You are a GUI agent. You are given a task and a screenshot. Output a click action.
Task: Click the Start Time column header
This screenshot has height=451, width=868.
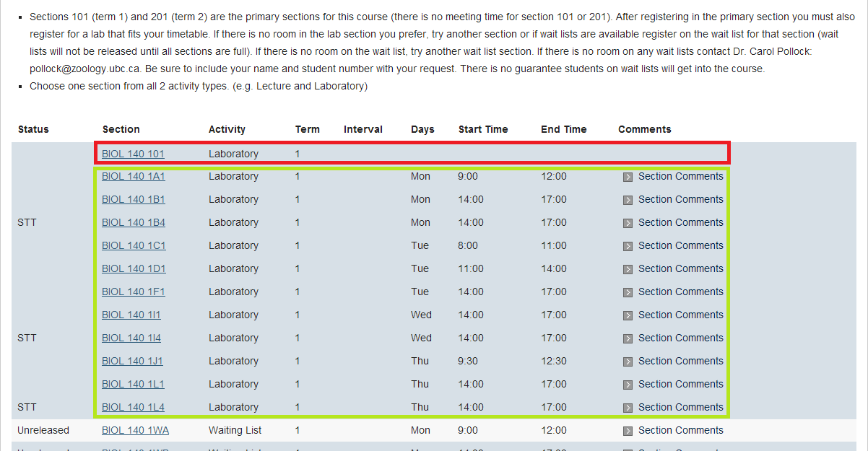pos(483,129)
